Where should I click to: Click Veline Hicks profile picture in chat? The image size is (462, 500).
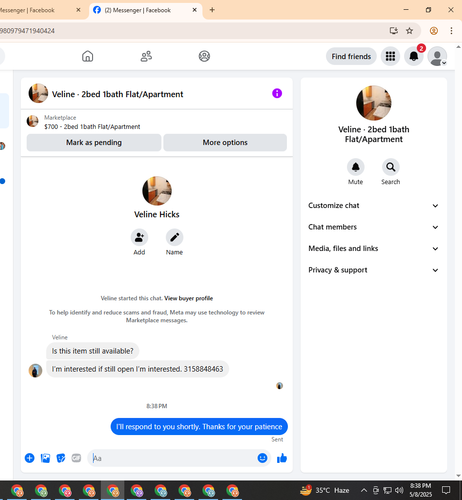[157, 191]
